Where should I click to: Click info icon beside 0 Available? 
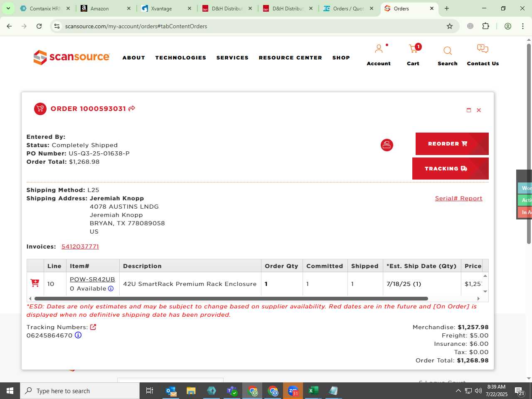point(111,288)
